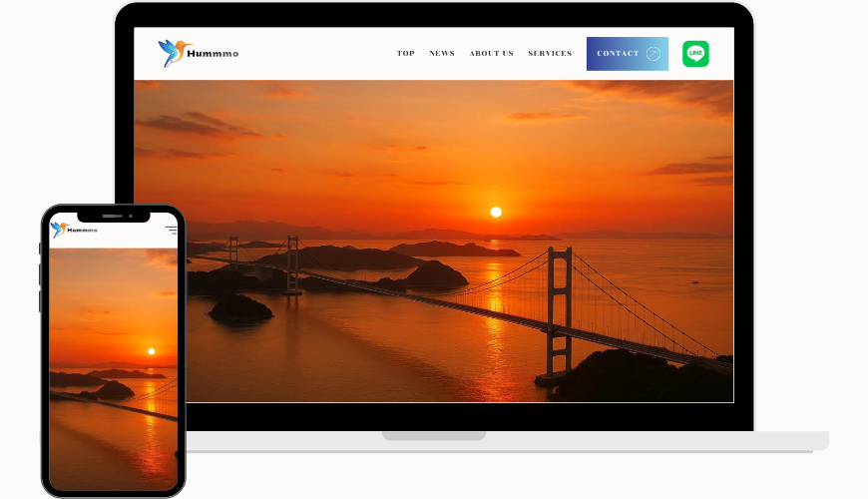Click the nearest bridge tower in laptop image
868x499 pixels.
(x=560, y=315)
